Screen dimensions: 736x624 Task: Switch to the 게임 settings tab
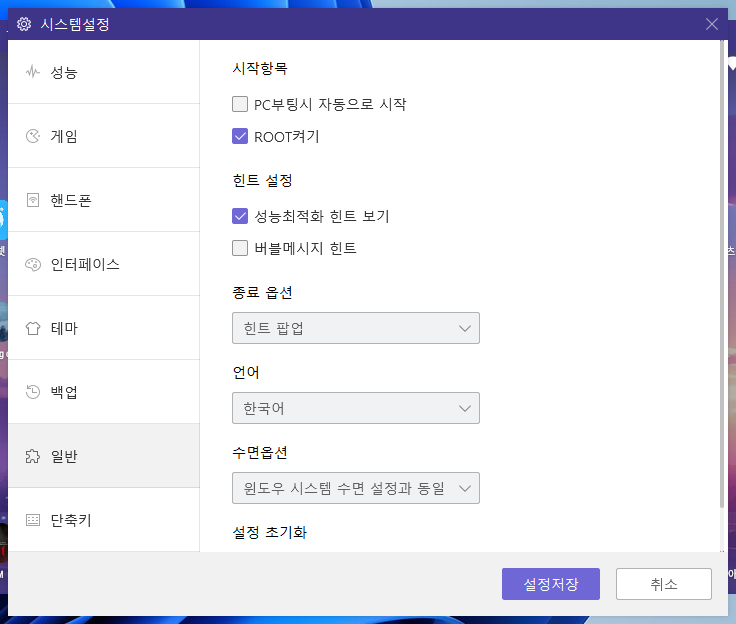coord(104,136)
